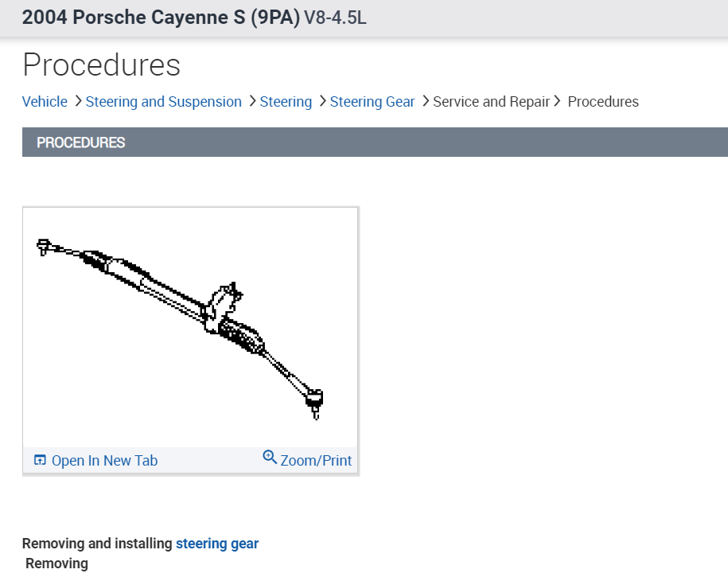The height and width of the screenshot is (581, 728).
Task: Click the steering gear hyperlink in text
Action: pyautogui.click(x=217, y=543)
